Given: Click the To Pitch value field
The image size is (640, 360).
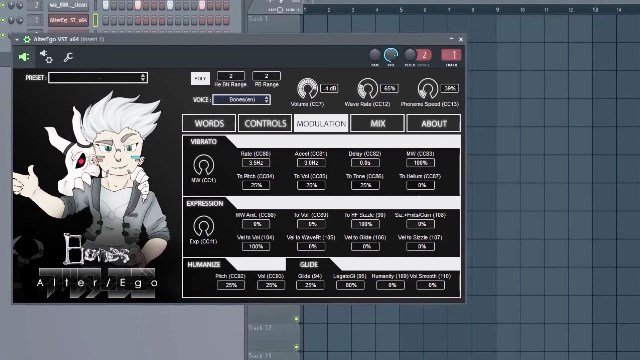Looking at the screenshot, I should [x=256, y=185].
